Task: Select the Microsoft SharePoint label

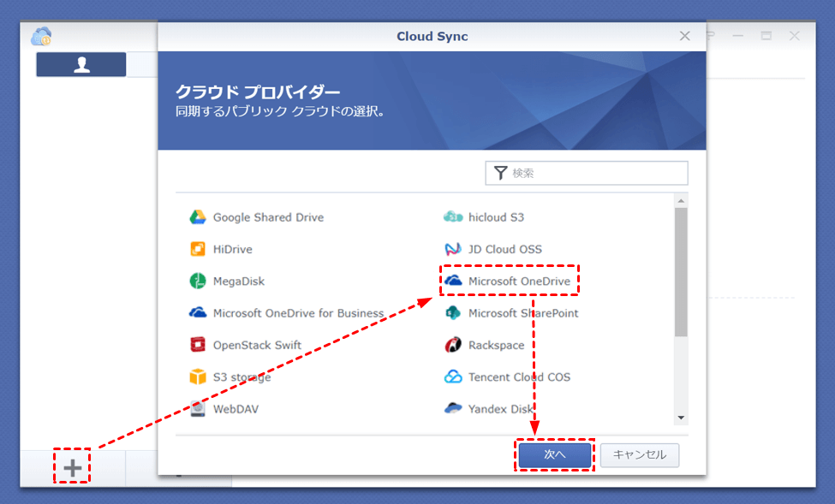Action: (523, 313)
